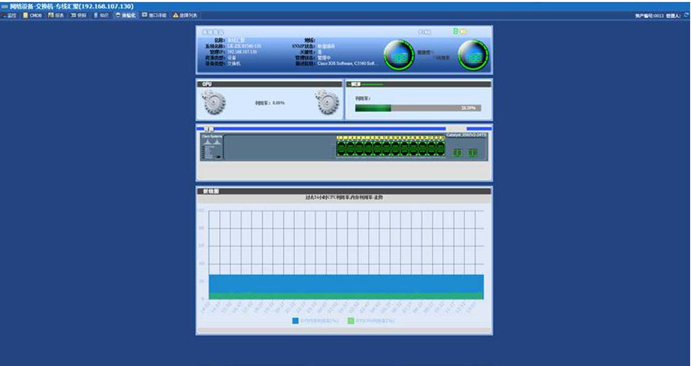Viewport: 691px width, 366px height.
Task: Click the green status indicator in info header
Action: (x=456, y=31)
